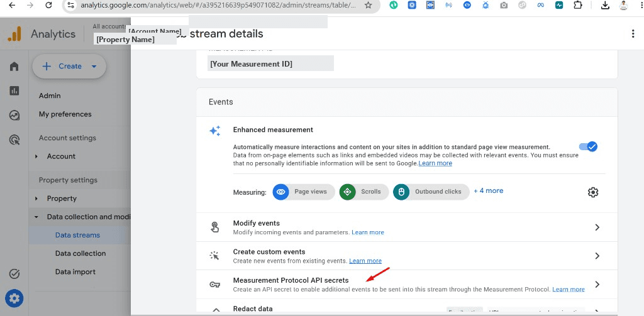Click the Page views chip
This screenshot has height=316, width=644.
click(x=304, y=192)
